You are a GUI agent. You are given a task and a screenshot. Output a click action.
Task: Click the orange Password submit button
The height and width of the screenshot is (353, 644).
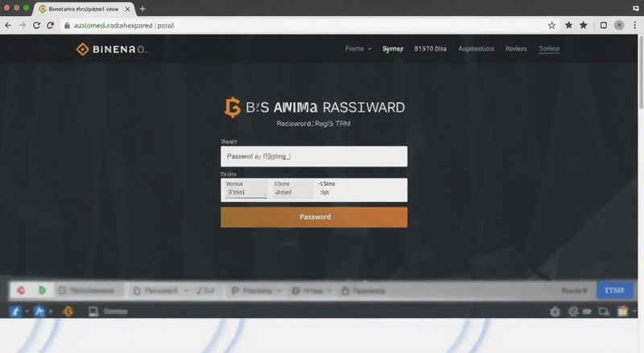click(314, 217)
